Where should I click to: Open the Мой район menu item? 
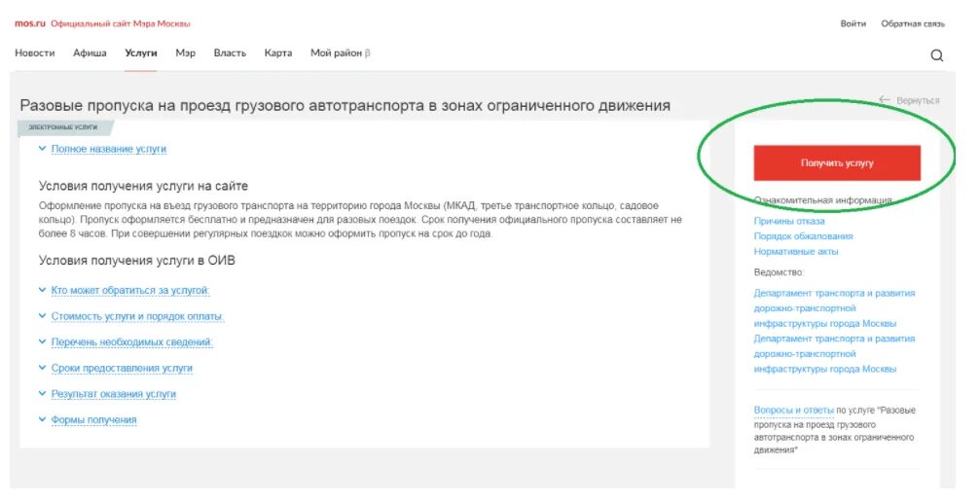click(x=340, y=54)
